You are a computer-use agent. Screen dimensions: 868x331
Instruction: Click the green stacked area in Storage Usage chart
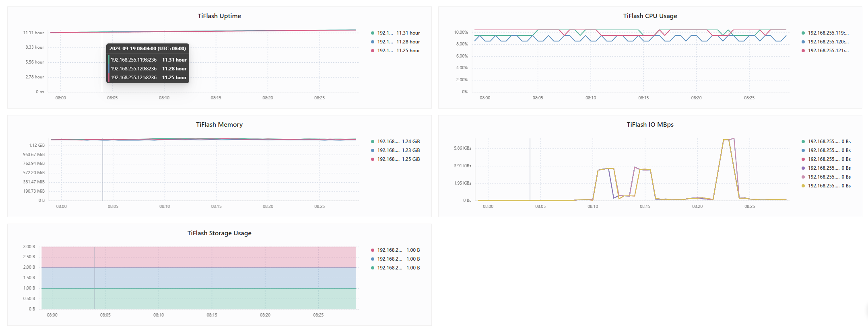pos(199,299)
